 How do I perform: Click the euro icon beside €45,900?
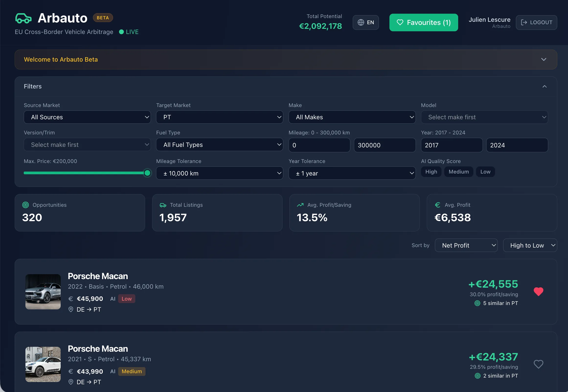pos(70,299)
